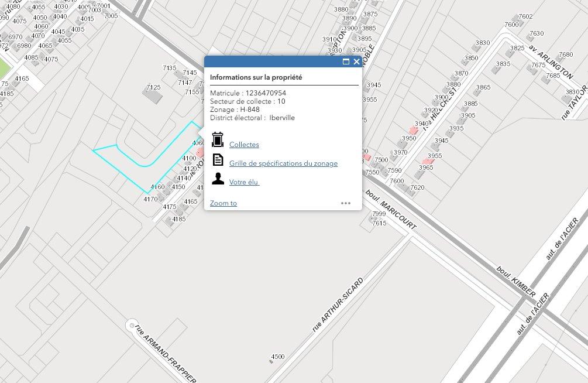Click the boul. KIMBER street label
The width and height of the screenshot is (588, 383).
click(516, 282)
